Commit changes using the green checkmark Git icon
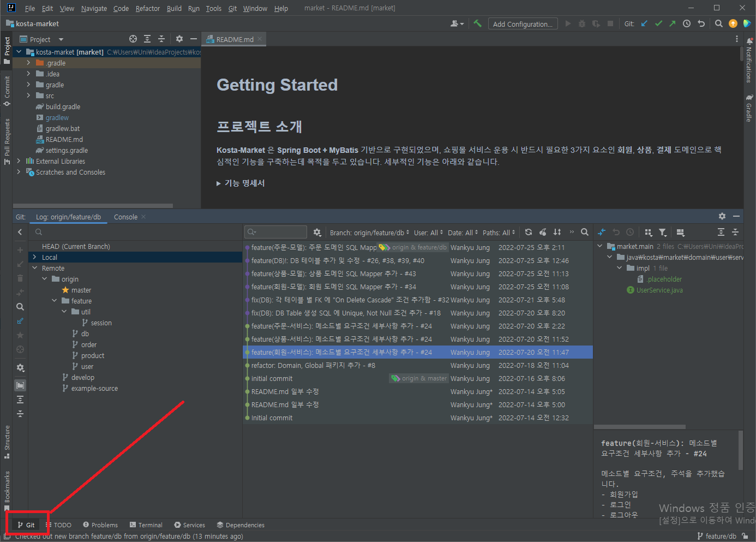This screenshot has height=542, width=756. [658, 23]
